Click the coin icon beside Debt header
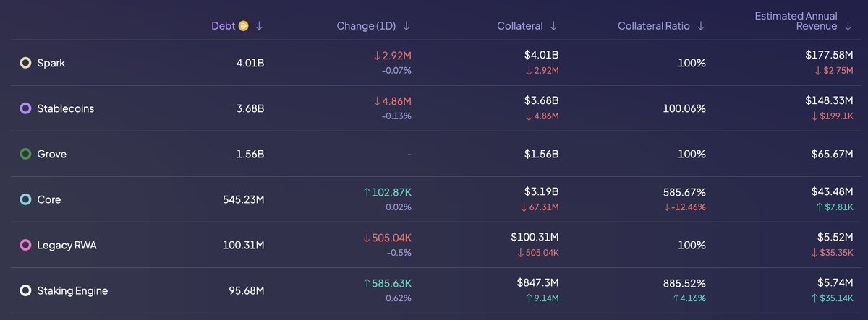This screenshot has width=868, height=320. tap(244, 26)
